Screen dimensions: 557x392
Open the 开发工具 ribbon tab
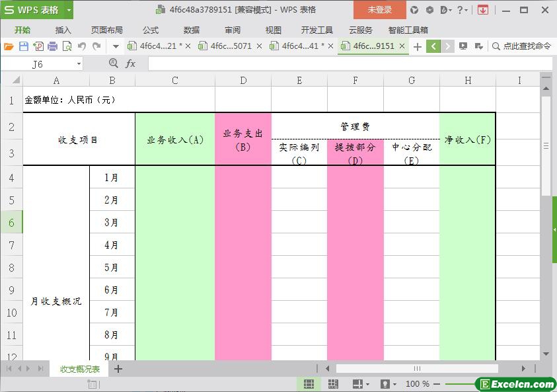[x=317, y=30]
